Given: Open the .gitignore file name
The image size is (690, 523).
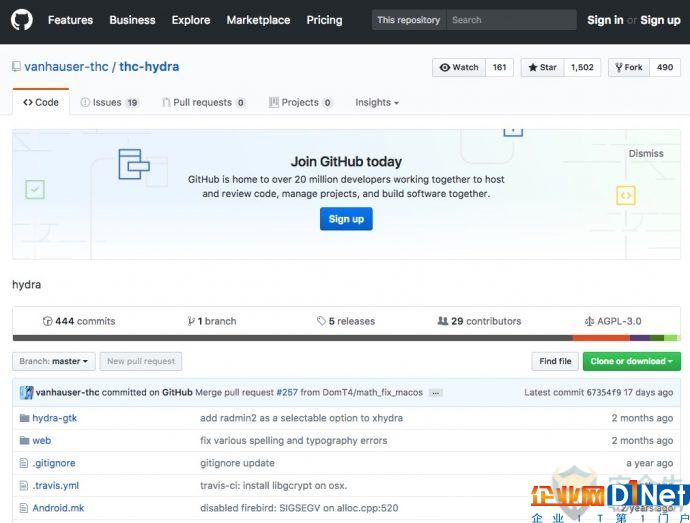Looking at the screenshot, I should click(54, 463).
